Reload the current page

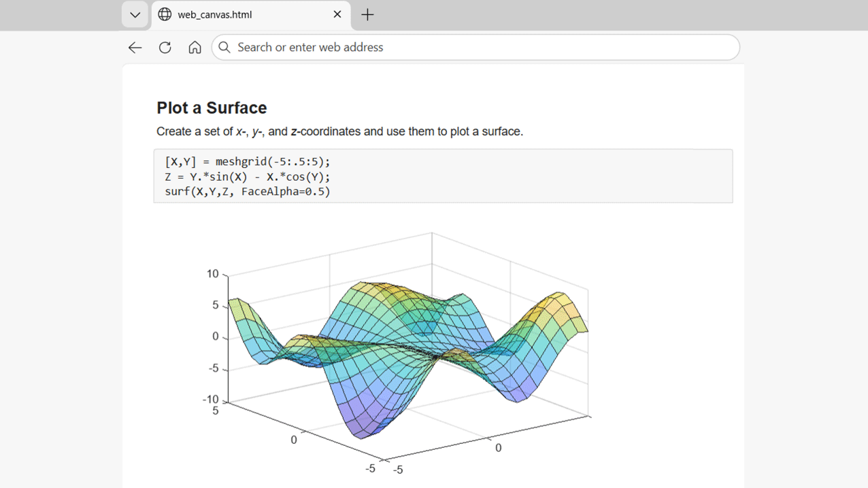(x=165, y=48)
